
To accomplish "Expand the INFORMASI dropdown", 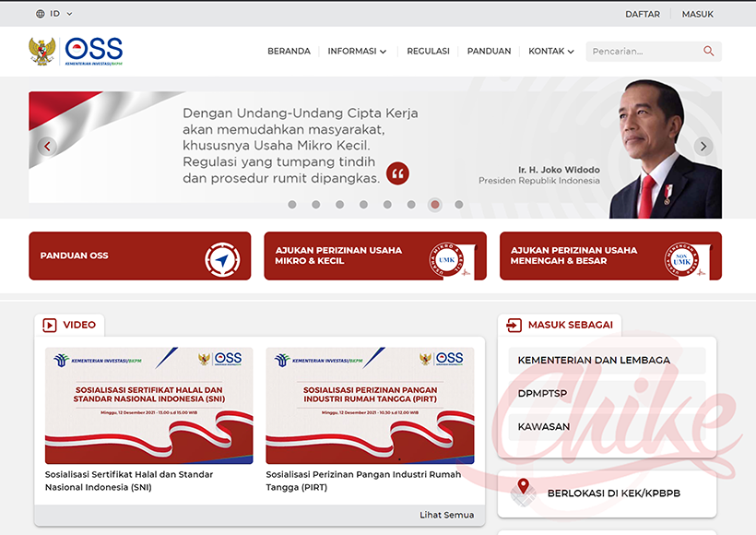I will 357,51.
